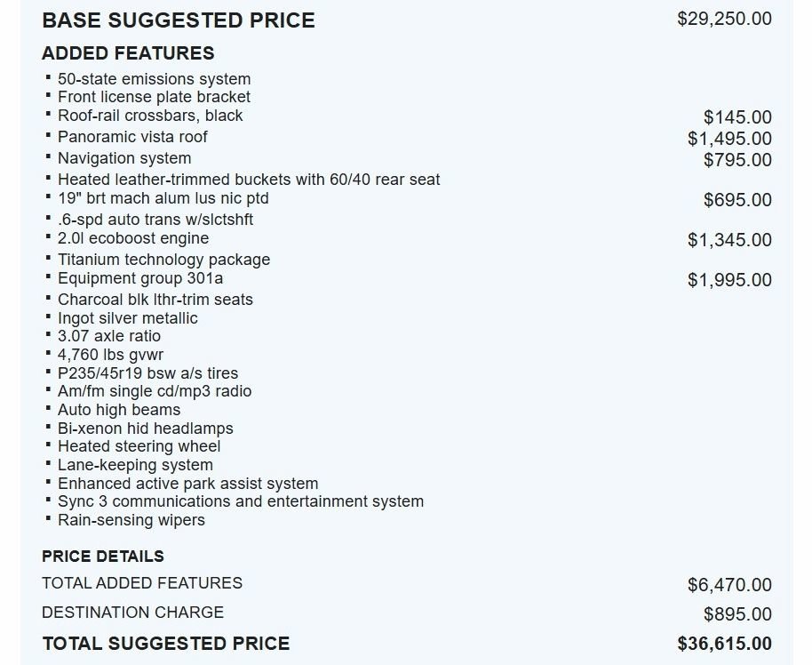Click the Added Features heading

tap(128, 53)
